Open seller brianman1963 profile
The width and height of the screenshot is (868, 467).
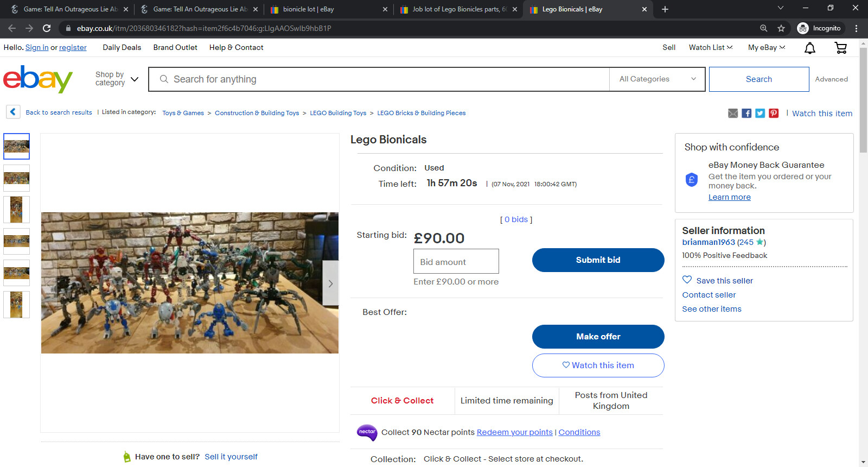(x=709, y=242)
